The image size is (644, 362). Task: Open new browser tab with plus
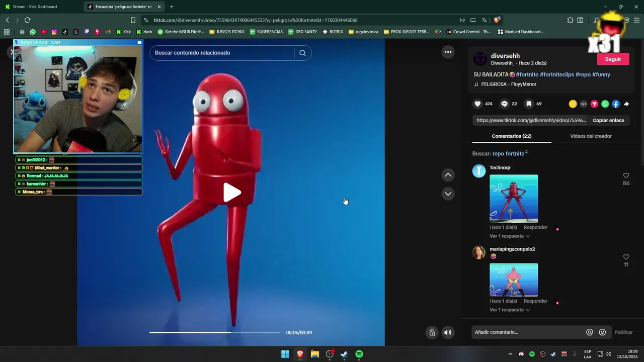(172, 7)
